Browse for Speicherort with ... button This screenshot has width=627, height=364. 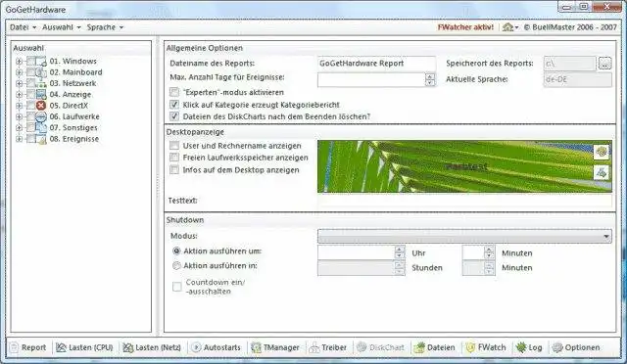(x=604, y=64)
